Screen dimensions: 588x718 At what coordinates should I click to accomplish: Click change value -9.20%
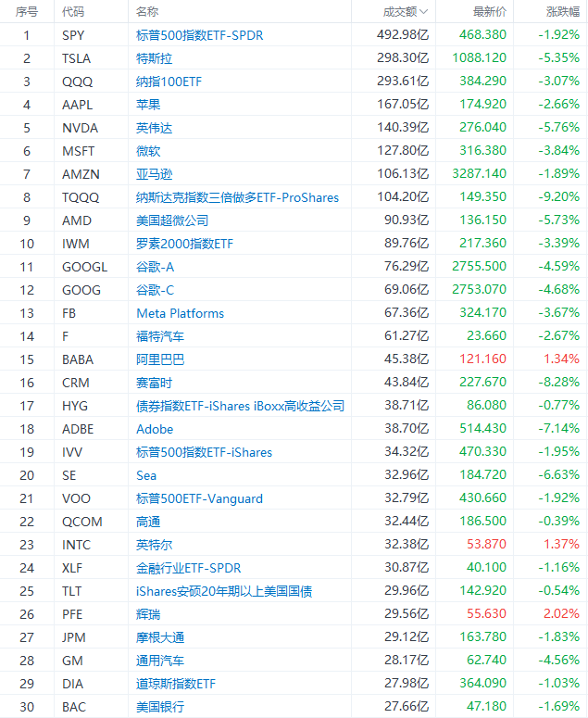[558, 196]
